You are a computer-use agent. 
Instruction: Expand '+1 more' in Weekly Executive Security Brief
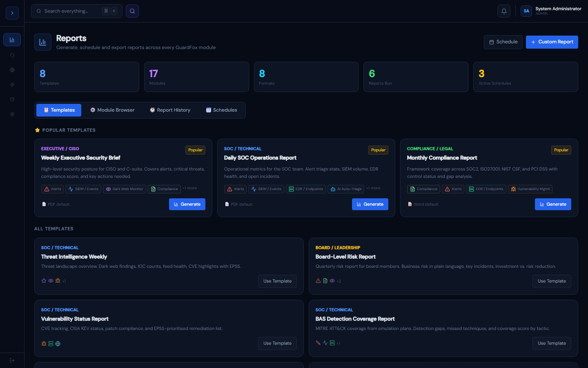pyautogui.click(x=190, y=188)
